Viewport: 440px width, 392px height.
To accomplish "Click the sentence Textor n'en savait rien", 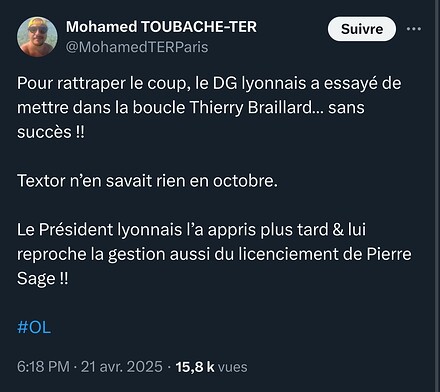I will pyautogui.click(x=147, y=181).
